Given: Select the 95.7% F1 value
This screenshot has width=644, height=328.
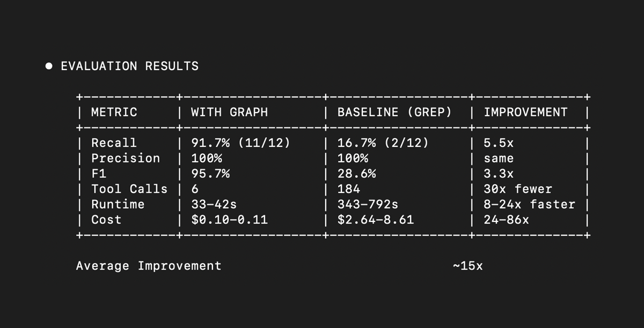Looking at the screenshot, I should click(x=210, y=174).
